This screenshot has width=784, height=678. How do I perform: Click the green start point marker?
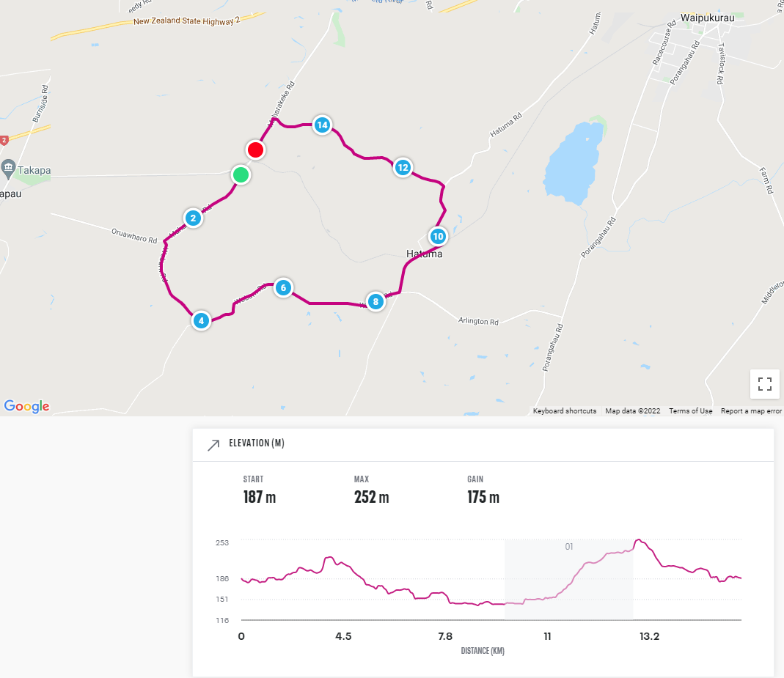(x=241, y=175)
